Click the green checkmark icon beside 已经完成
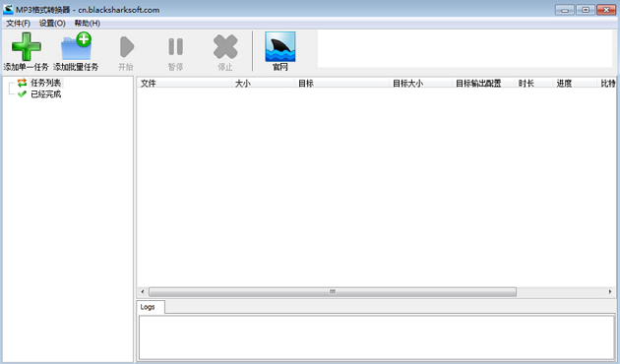Viewport: 620px width, 364px height. click(22, 94)
